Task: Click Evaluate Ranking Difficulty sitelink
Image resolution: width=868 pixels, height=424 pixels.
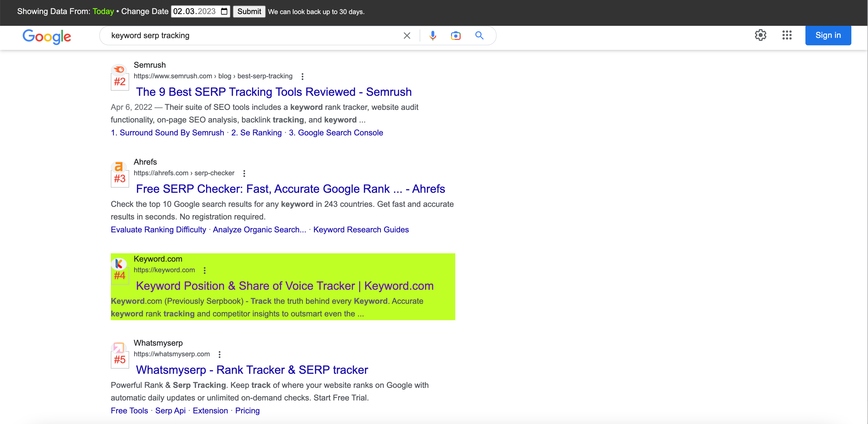Action: (x=158, y=230)
